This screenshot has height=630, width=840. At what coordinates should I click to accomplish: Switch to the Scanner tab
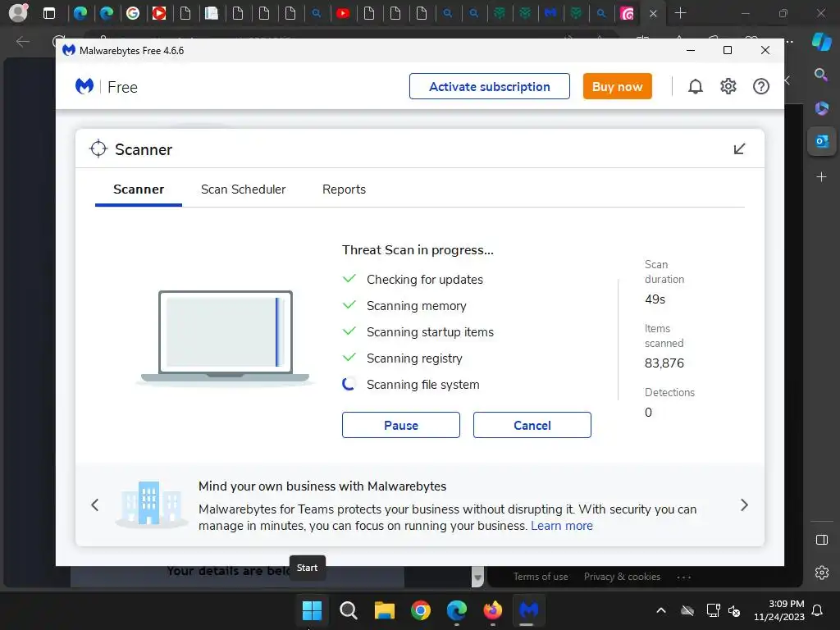[139, 189]
